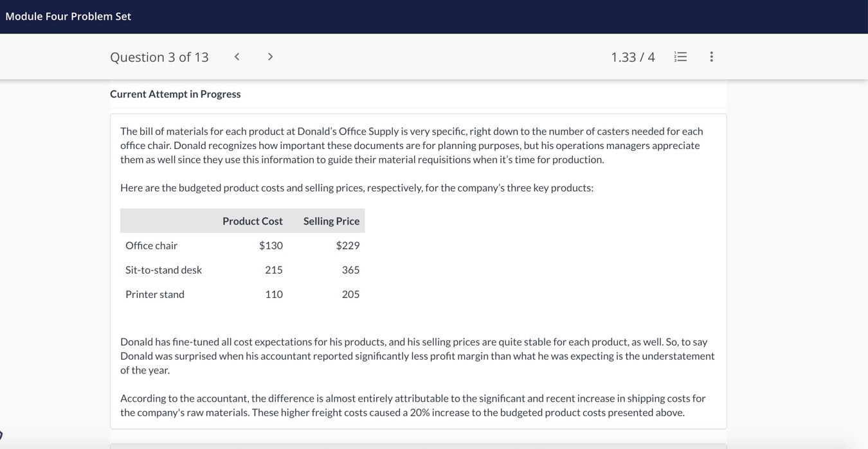Click the Sit-to-stand desk row label
Viewport: 868px width, 449px height.
click(x=164, y=270)
